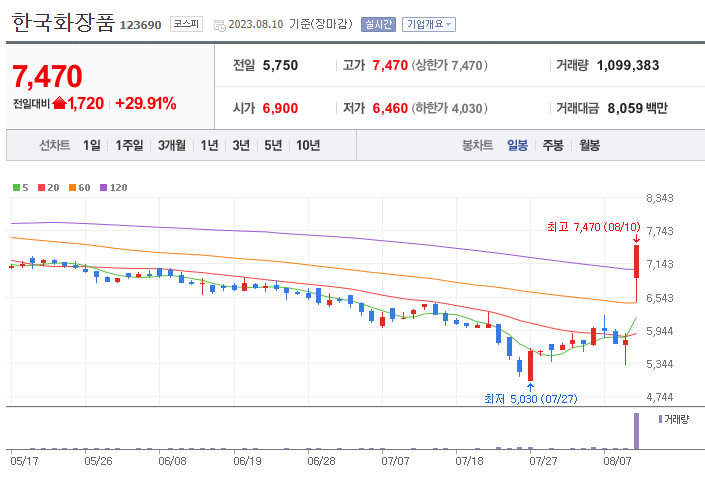The width and height of the screenshot is (705, 488).
Task: Switch line chart to 1년
Action: (x=209, y=145)
